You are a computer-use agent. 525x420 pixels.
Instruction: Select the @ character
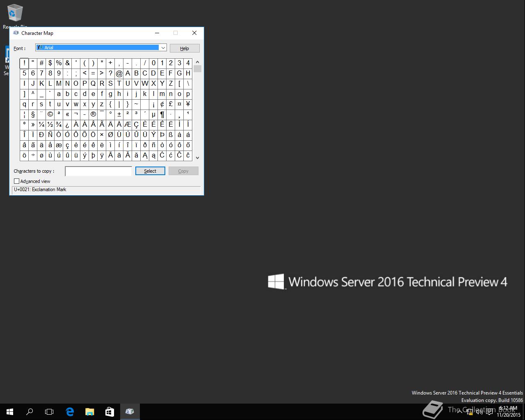[119, 73]
